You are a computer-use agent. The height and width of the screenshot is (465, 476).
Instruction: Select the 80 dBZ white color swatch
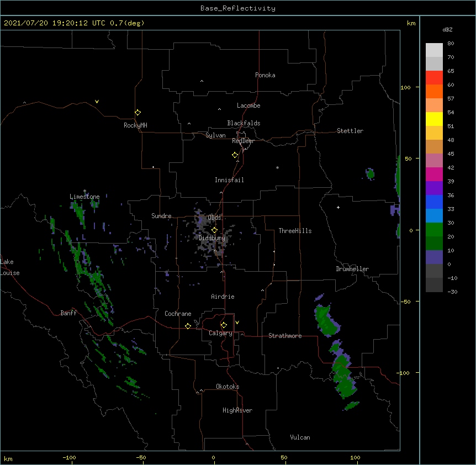coord(434,50)
